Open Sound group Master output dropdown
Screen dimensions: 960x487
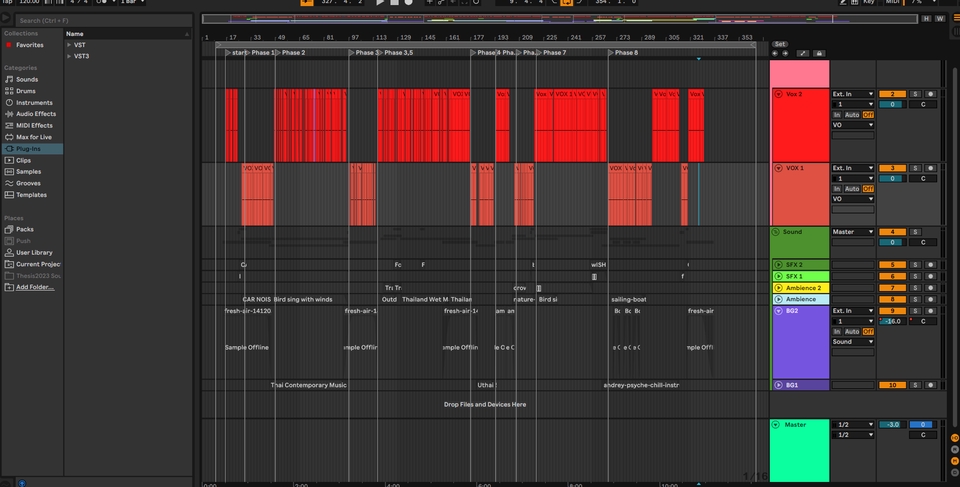click(852, 232)
